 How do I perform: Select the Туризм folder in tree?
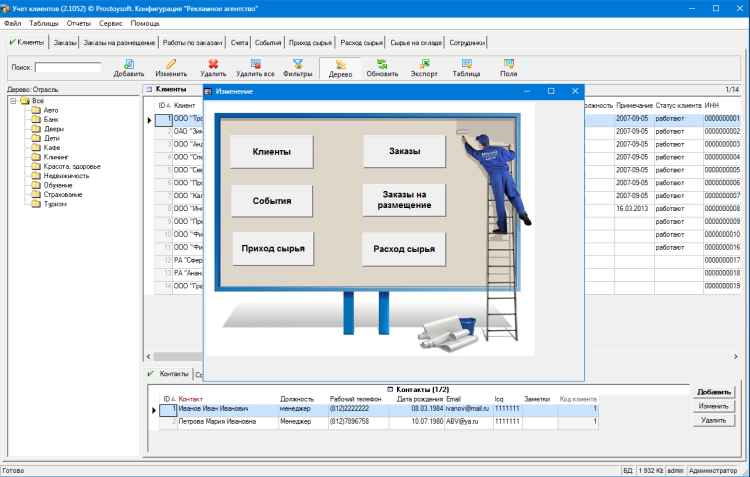pyautogui.click(x=55, y=203)
